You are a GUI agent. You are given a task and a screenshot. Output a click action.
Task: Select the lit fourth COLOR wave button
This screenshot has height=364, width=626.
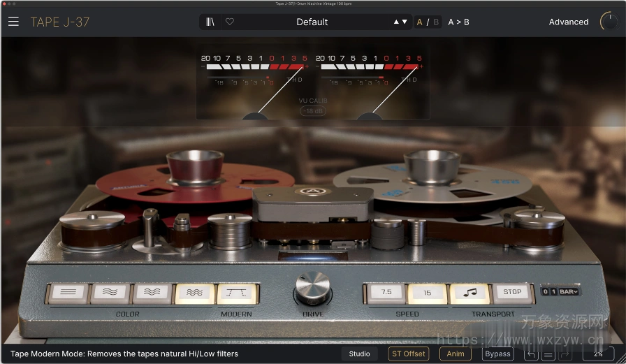(194, 293)
